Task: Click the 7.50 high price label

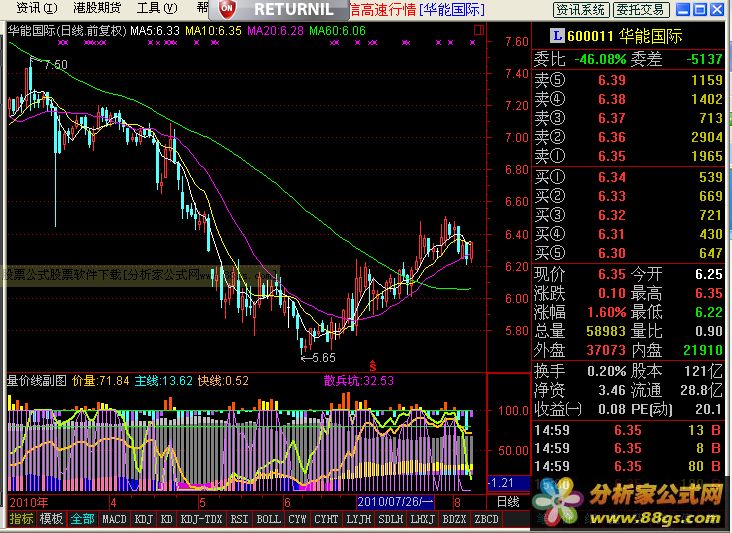Action: click(x=56, y=64)
